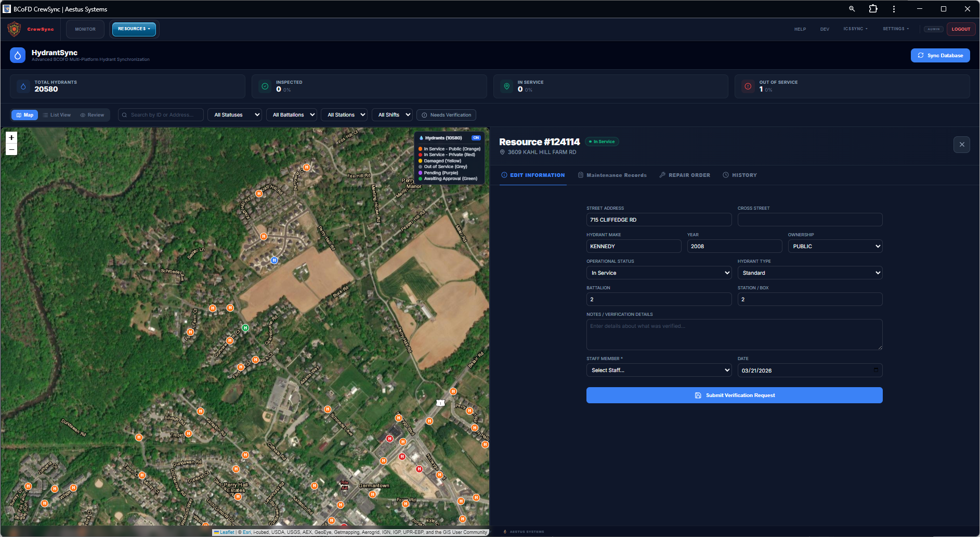Image resolution: width=980 pixels, height=537 pixels.
Task: Open the Select Staff dropdown
Action: coord(658,370)
